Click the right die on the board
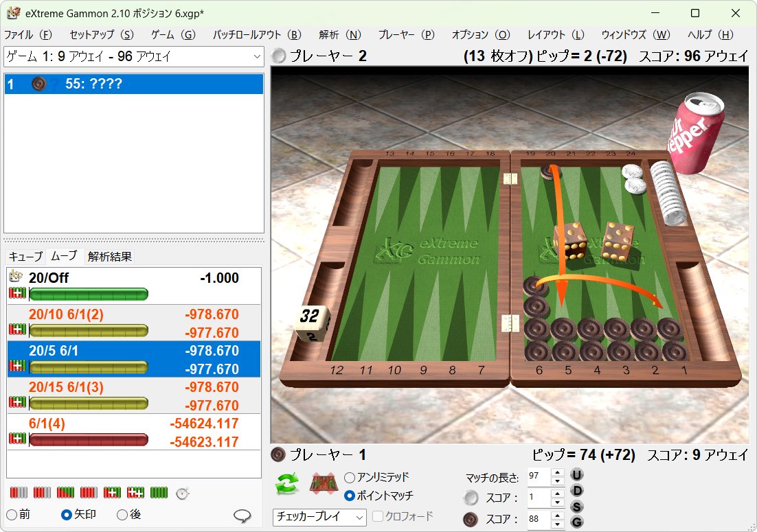 tap(618, 241)
